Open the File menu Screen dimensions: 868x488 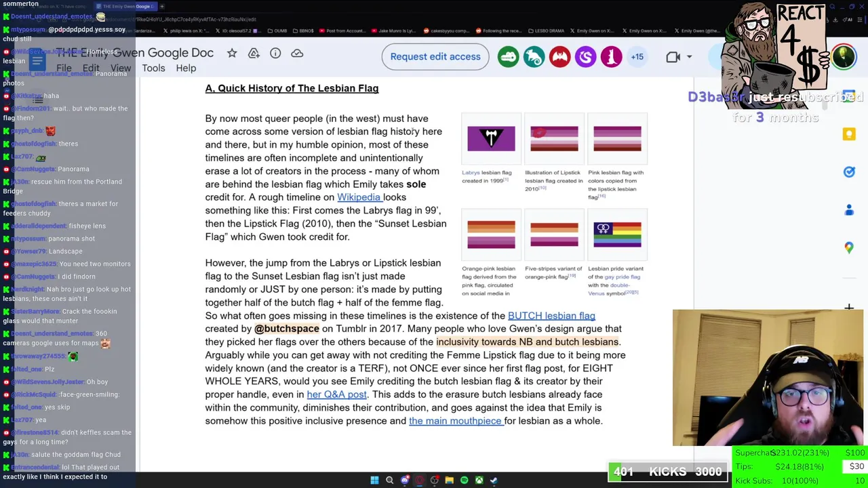click(64, 68)
